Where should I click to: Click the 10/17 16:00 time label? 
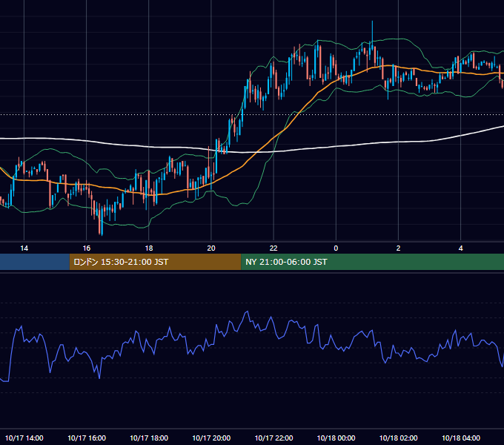pos(87,438)
